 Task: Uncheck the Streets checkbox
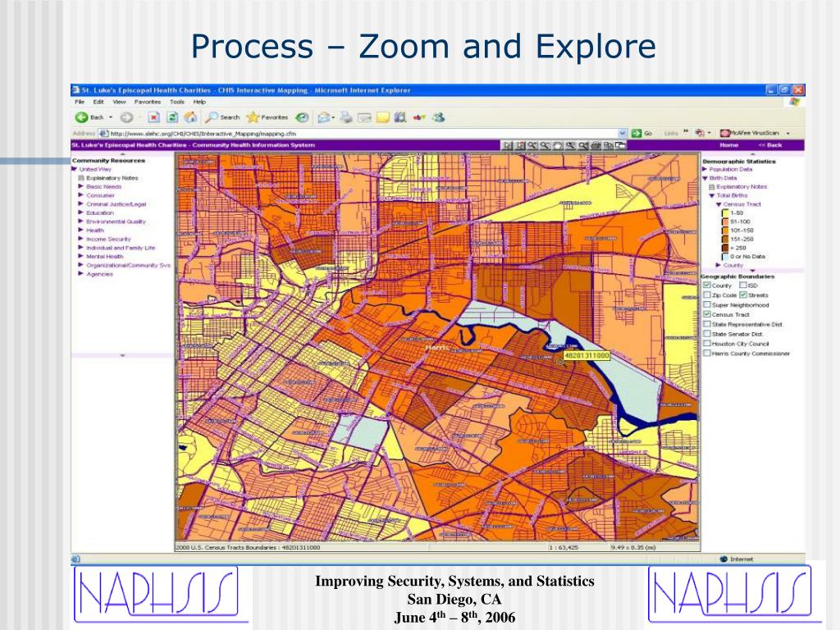point(743,294)
